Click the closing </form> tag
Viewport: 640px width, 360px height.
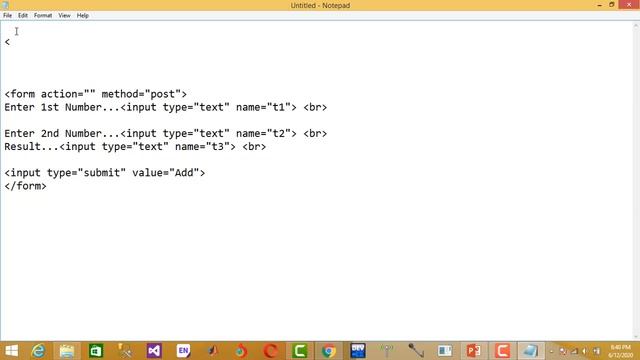pos(25,186)
